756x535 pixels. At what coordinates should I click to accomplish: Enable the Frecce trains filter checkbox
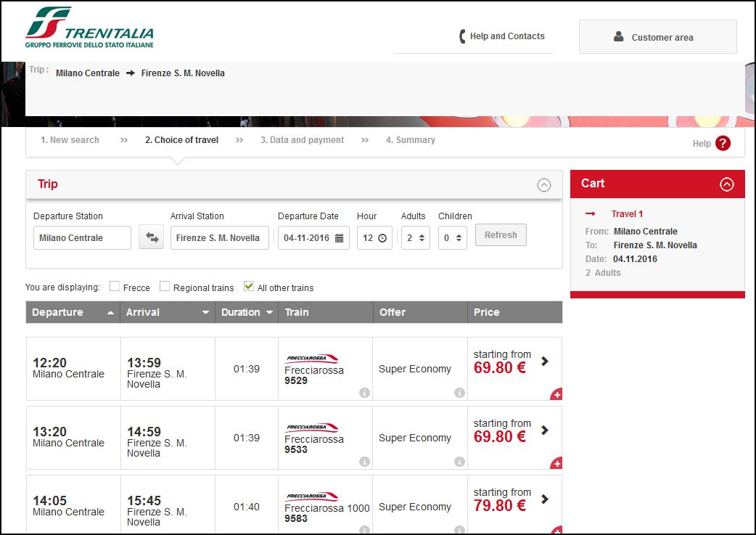coord(115,287)
